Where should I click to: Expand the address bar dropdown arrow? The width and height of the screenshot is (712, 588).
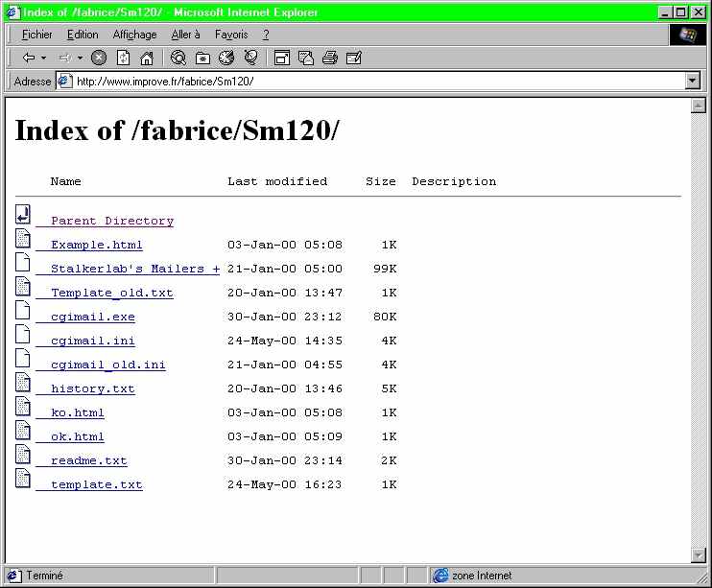[692, 82]
